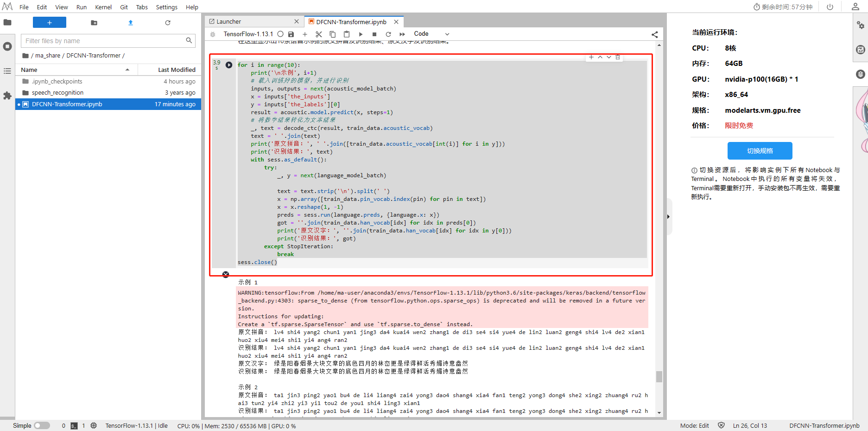Image resolution: width=868 pixels, height=431 pixels.
Task: Click the blue 切换规格 button
Action: tap(760, 151)
